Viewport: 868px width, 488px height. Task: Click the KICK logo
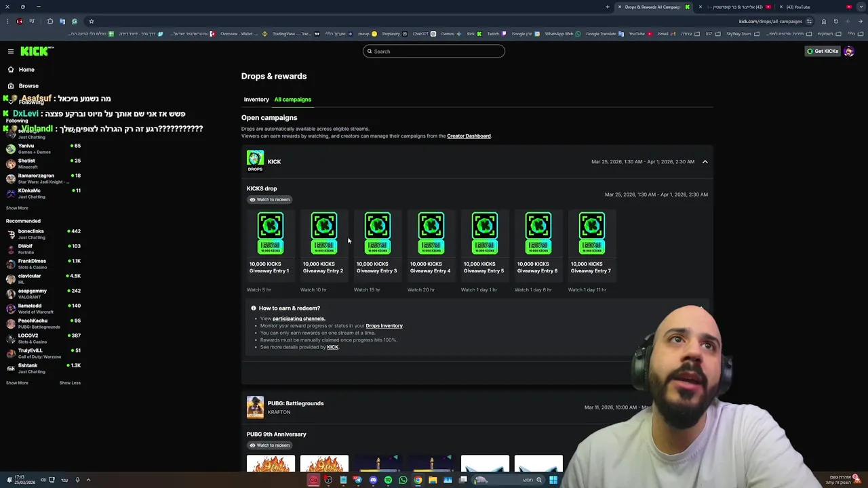coord(37,52)
